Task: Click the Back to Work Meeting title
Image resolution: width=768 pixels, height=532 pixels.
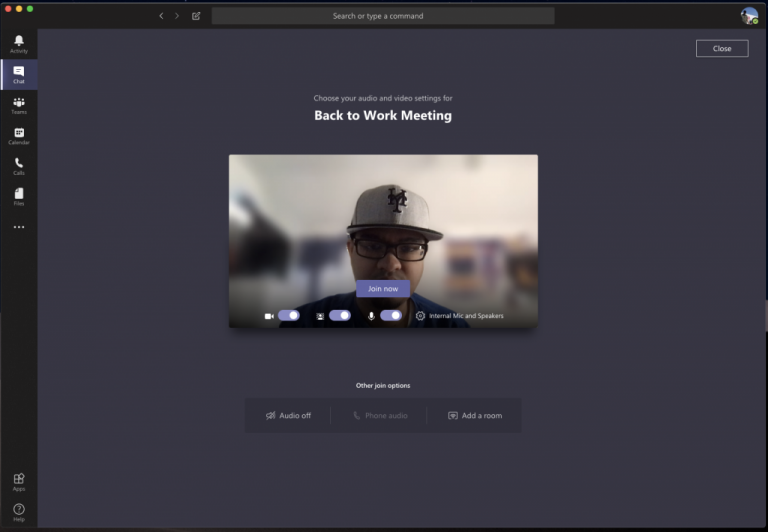Action: (x=383, y=115)
